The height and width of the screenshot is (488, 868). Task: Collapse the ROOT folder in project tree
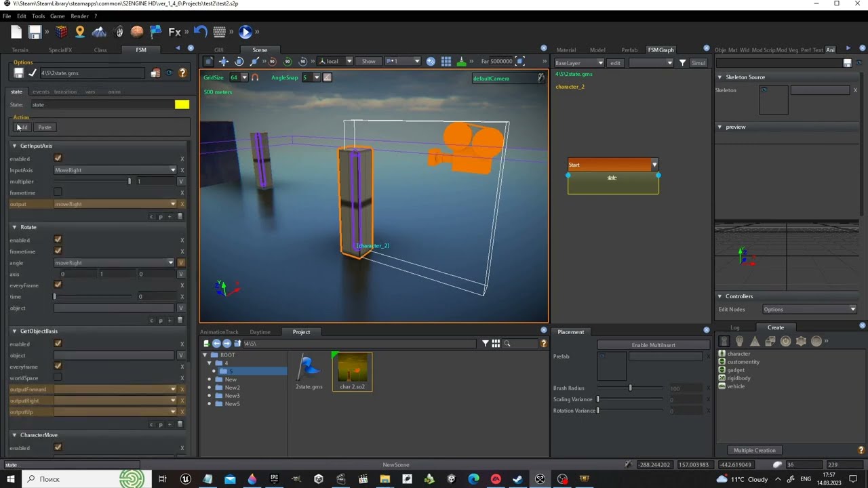[205, 354]
